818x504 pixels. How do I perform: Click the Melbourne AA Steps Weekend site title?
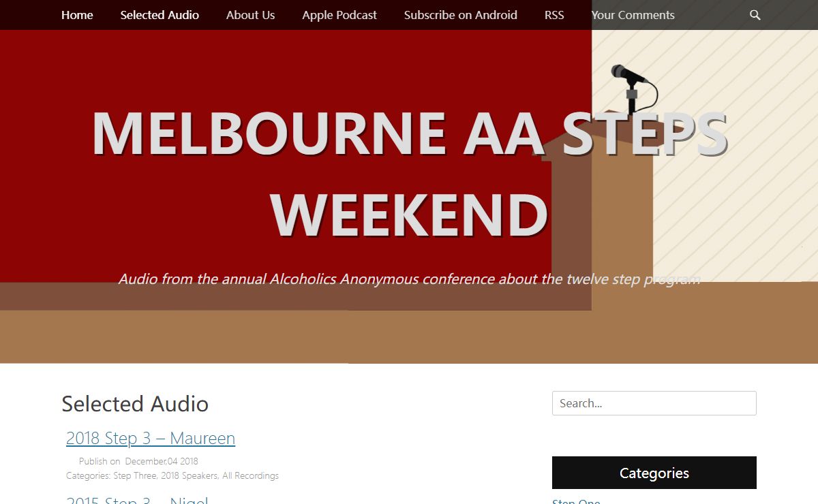tap(410, 174)
